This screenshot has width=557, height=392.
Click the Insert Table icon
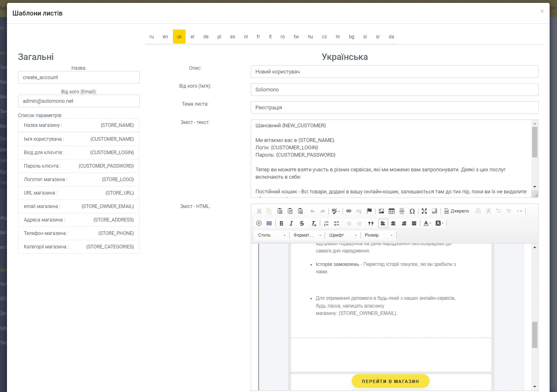[x=392, y=211]
